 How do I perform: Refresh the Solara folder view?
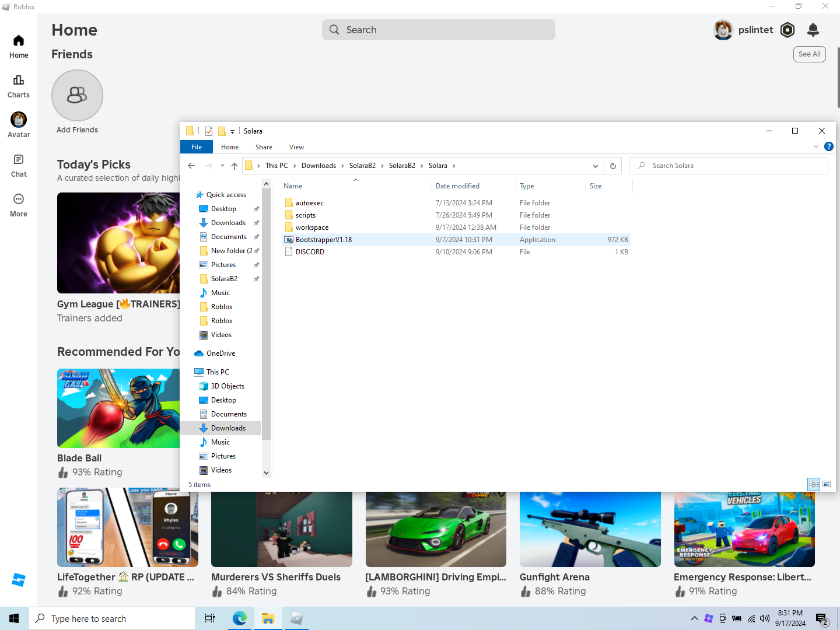(612, 166)
